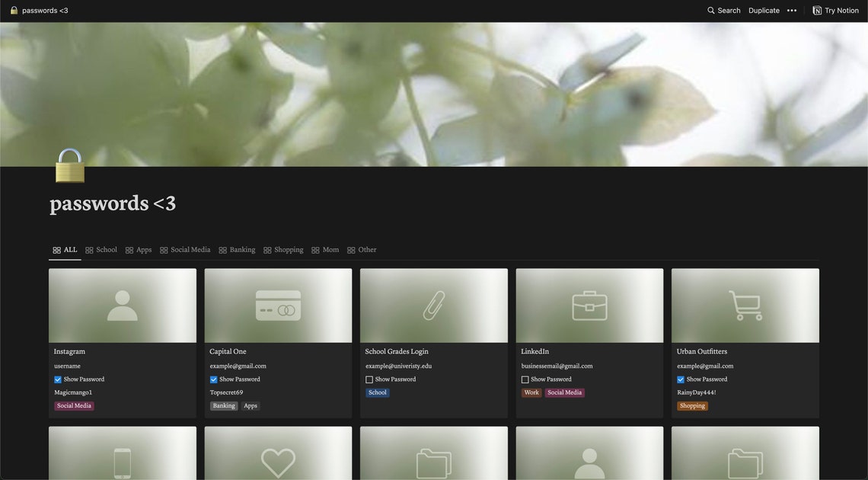Screen dimensions: 868x480
Task: Click the Duplicate button
Action: click(764, 9)
